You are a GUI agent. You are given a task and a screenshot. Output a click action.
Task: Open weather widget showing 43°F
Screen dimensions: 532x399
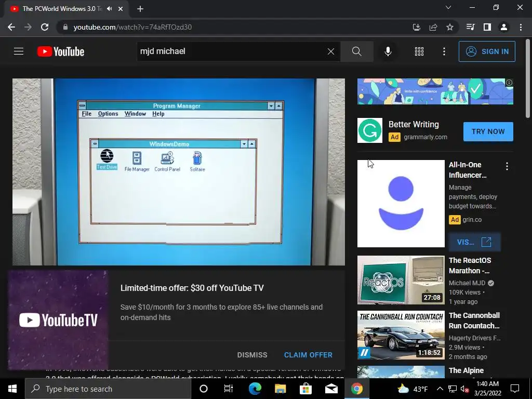pyautogui.click(x=413, y=389)
